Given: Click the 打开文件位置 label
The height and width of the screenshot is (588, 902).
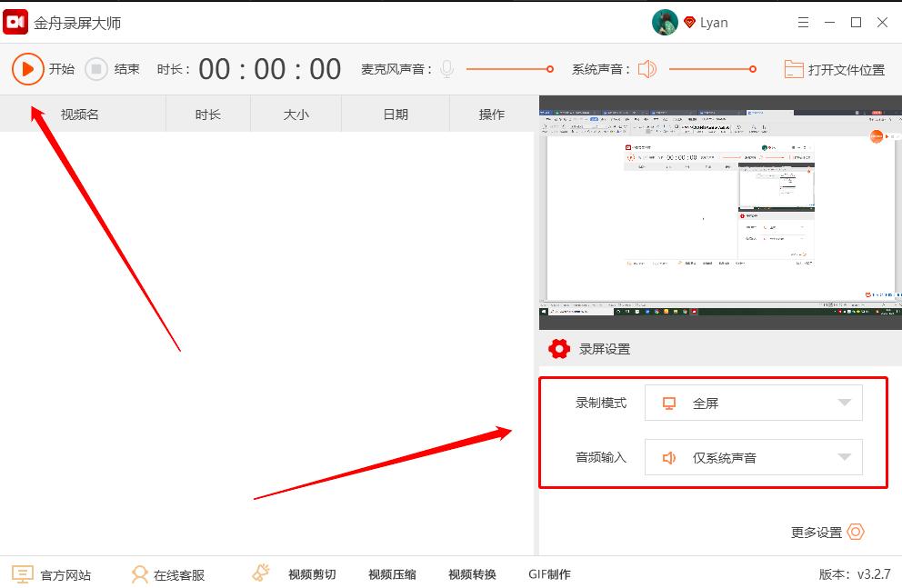Looking at the screenshot, I should coord(847,70).
